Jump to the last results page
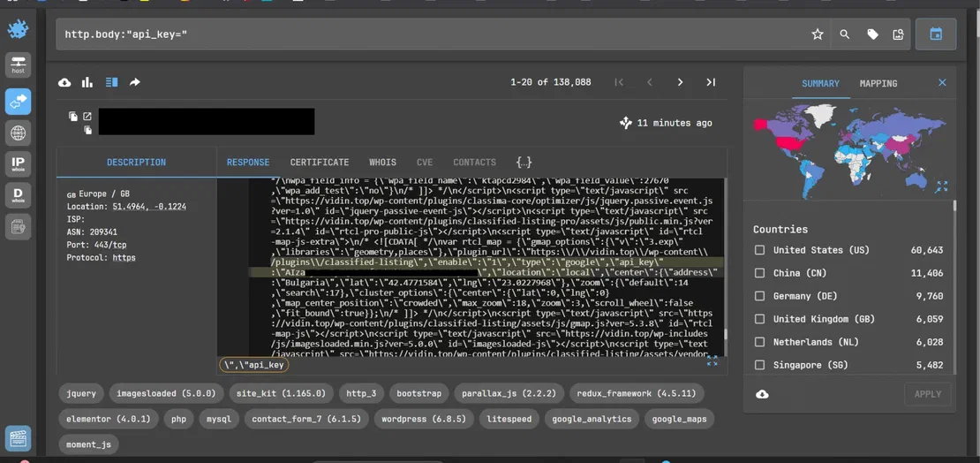This screenshot has width=980, height=463. pos(711,82)
